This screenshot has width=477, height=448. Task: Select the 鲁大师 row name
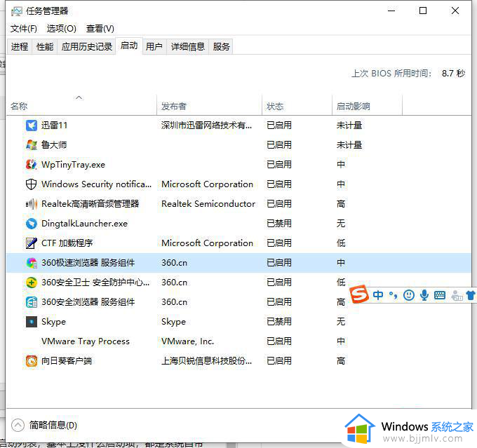click(54, 144)
